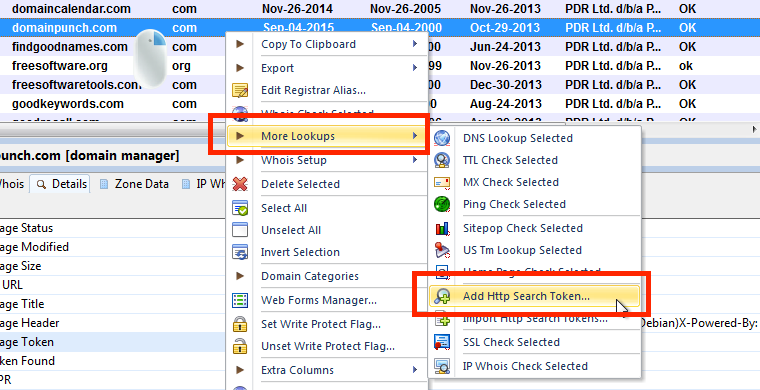
Task: Open the More Lookups submenu
Action: pos(327,136)
